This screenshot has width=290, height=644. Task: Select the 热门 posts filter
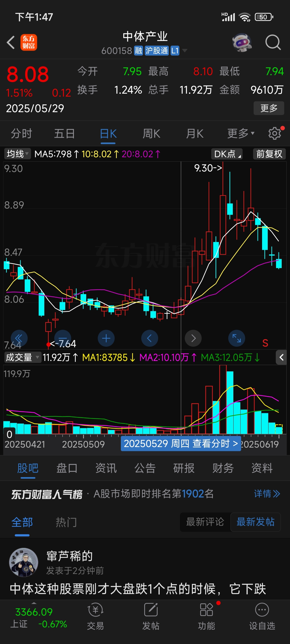click(66, 522)
